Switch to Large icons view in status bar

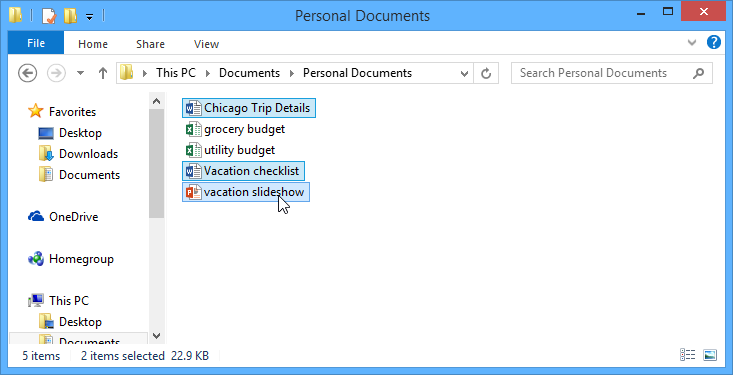click(x=710, y=355)
